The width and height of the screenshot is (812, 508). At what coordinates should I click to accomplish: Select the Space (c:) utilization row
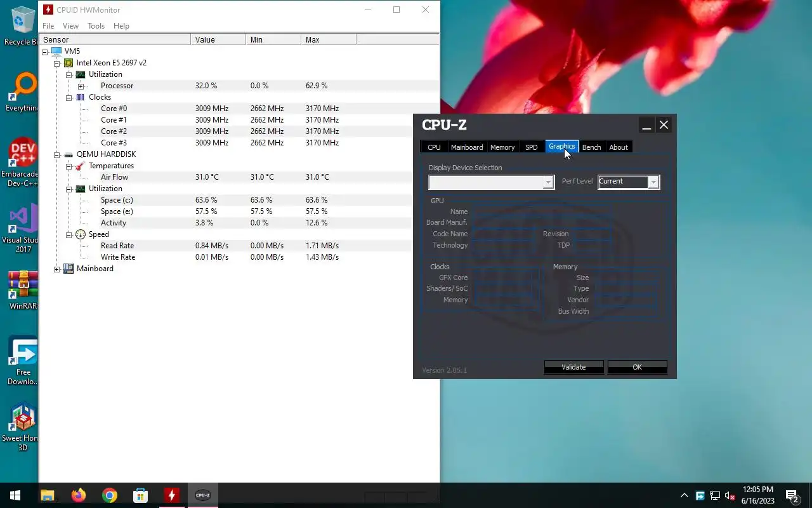point(240,200)
